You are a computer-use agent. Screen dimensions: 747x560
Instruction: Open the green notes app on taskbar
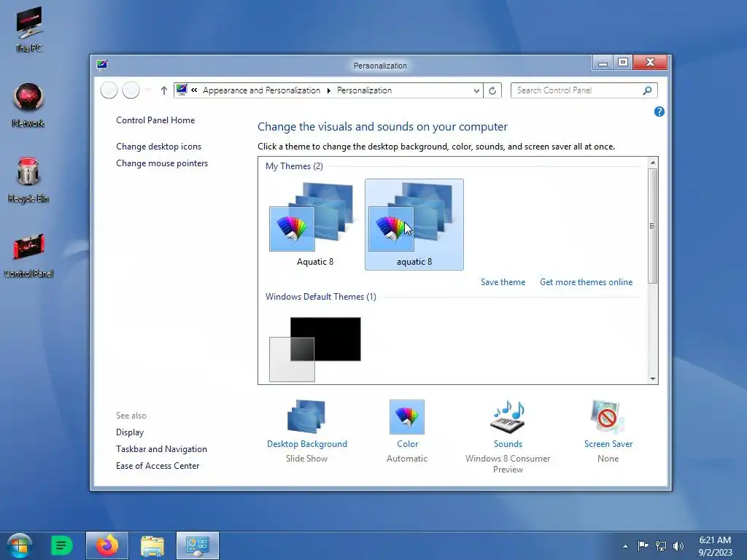coord(61,545)
